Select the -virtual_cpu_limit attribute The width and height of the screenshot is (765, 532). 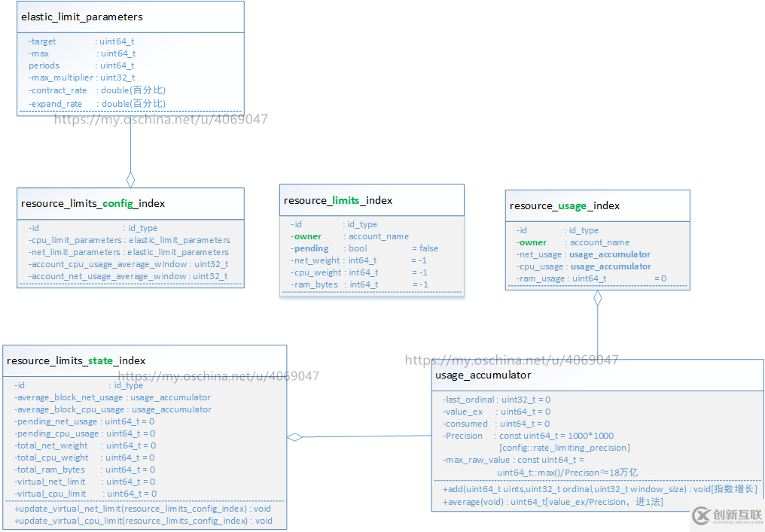point(85,494)
